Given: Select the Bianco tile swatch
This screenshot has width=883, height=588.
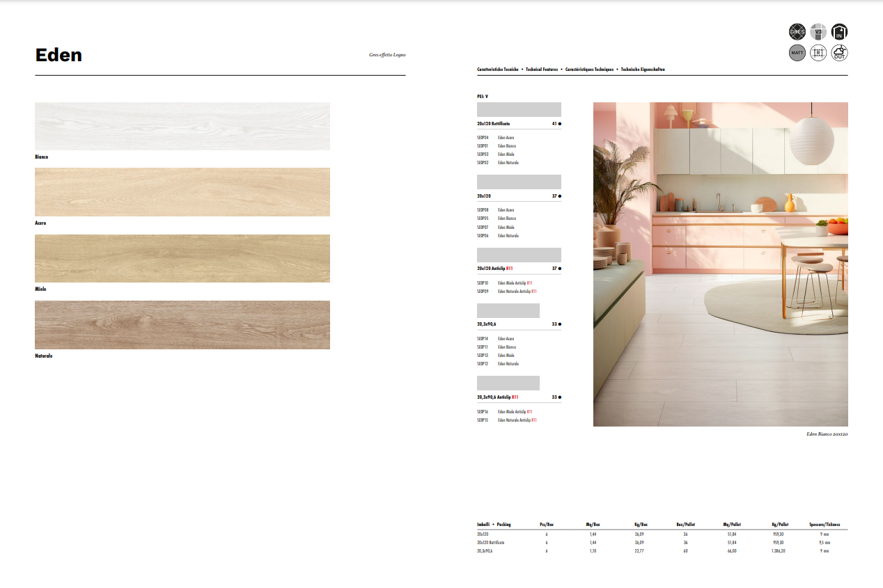Looking at the screenshot, I should [x=182, y=126].
